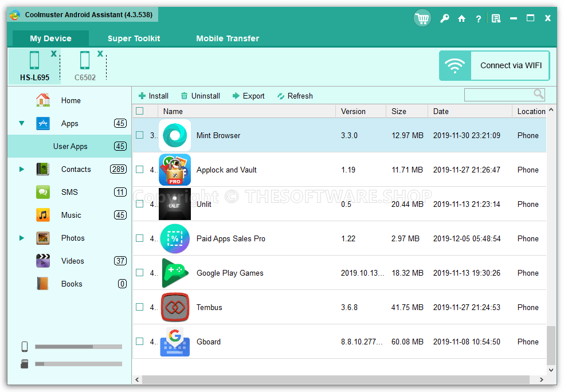The image size is (564, 392).
Task: Expand the Contacts tree arrow
Action: click(22, 169)
